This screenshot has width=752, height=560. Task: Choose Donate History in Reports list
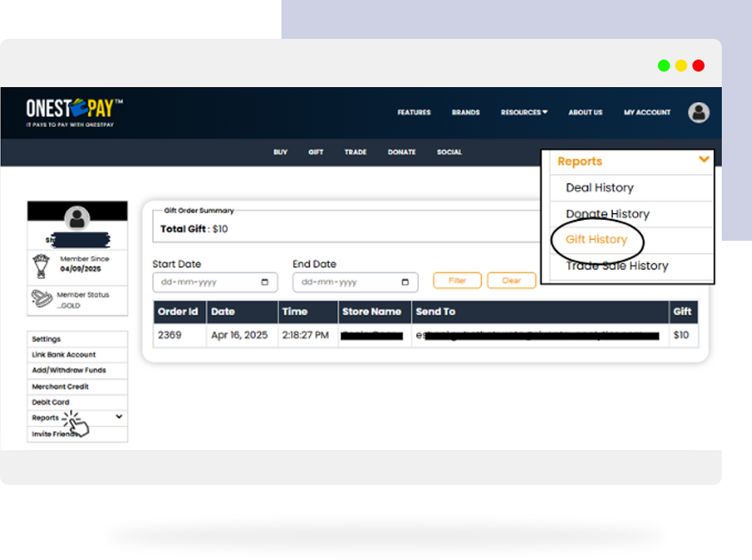tap(607, 214)
